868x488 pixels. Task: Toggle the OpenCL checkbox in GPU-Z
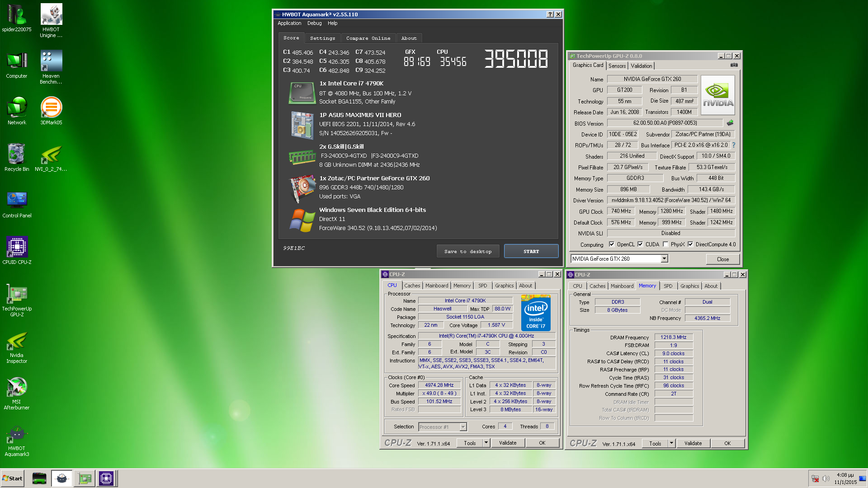pyautogui.click(x=612, y=244)
